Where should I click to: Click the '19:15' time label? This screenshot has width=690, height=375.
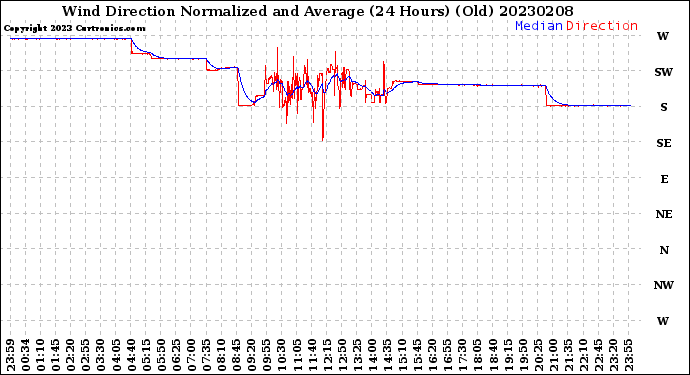(x=507, y=355)
